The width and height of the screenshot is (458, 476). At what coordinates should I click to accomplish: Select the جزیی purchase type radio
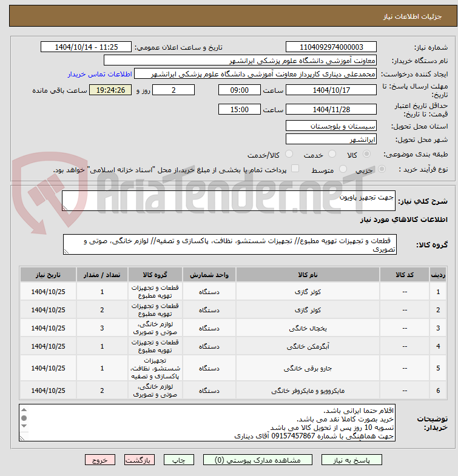pos(382,169)
